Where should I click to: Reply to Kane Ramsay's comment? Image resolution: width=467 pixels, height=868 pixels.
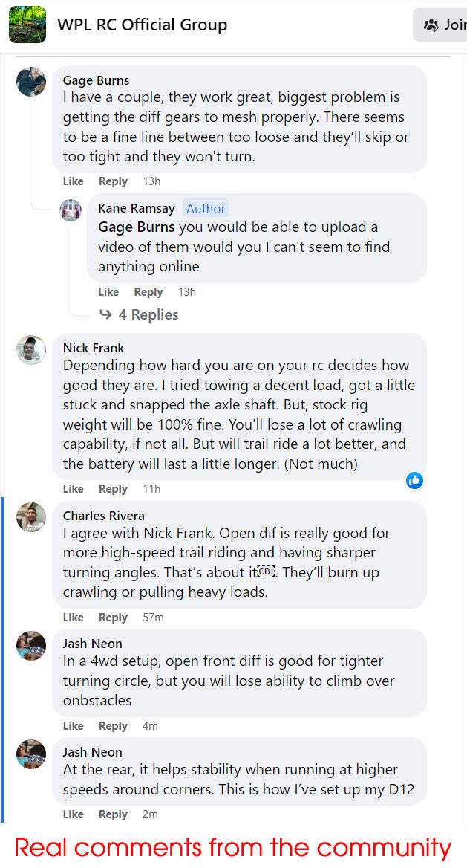click(x=148, y=292)
